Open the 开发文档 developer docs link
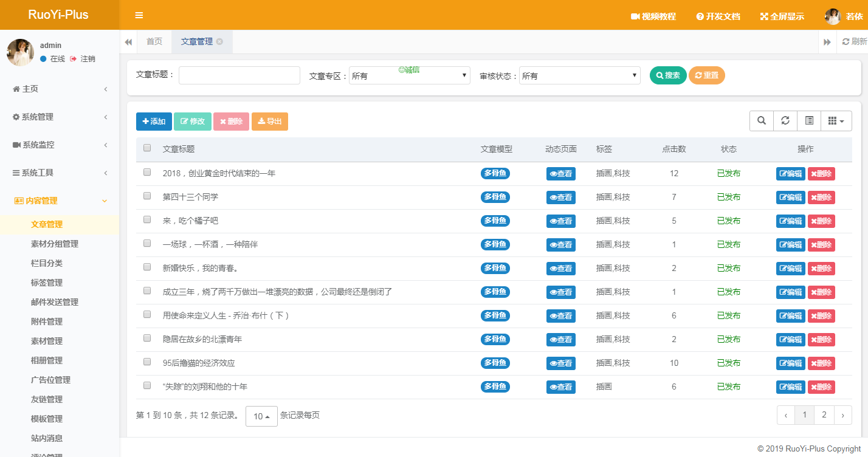Viewport: 868px width, 457px height. pos(718,16)
